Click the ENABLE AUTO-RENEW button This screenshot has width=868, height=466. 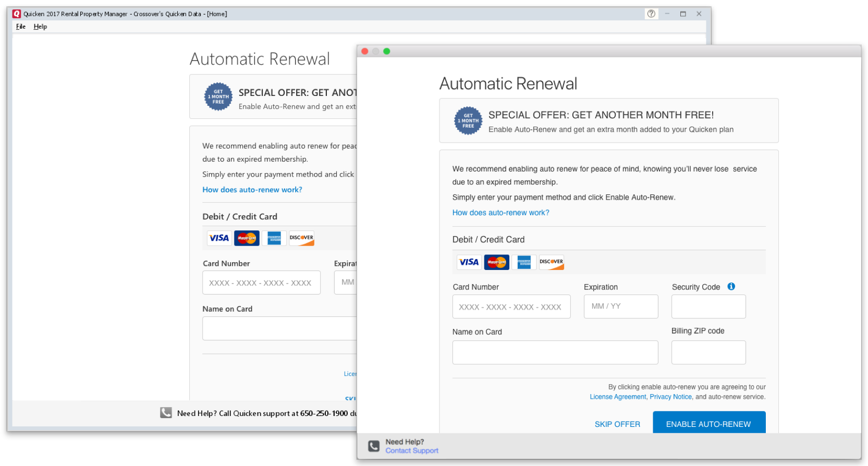pos(709,423)
